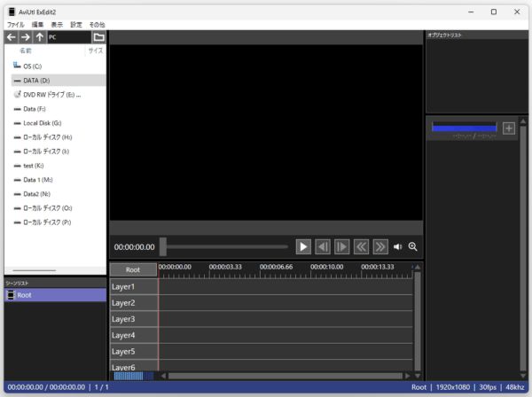Viewport: 532px width, 397px height.
Task: Select the DVD RW ドライブ (E:) entry
Action: [x=59, y=95]
